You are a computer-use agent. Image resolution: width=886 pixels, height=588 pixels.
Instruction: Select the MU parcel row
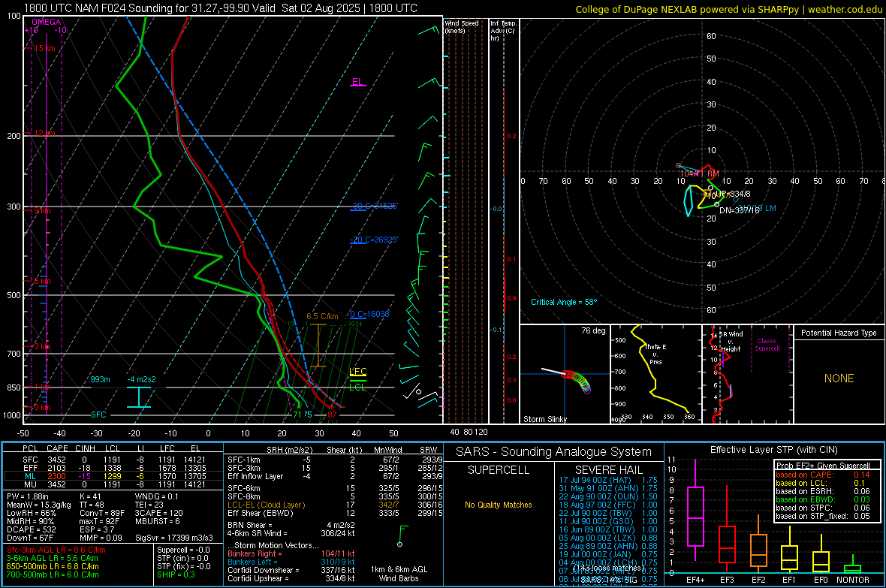pyautogui.click(x=113, y=484)
